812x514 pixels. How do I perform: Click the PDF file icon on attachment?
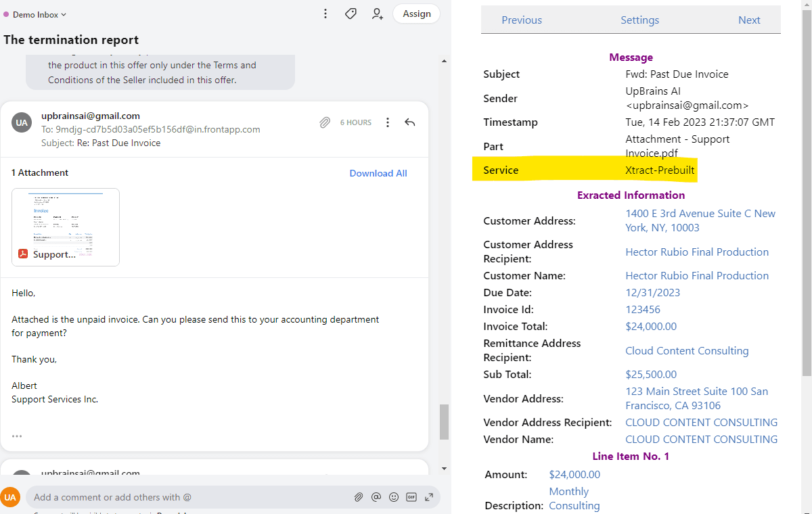click(x=23, y=254)
